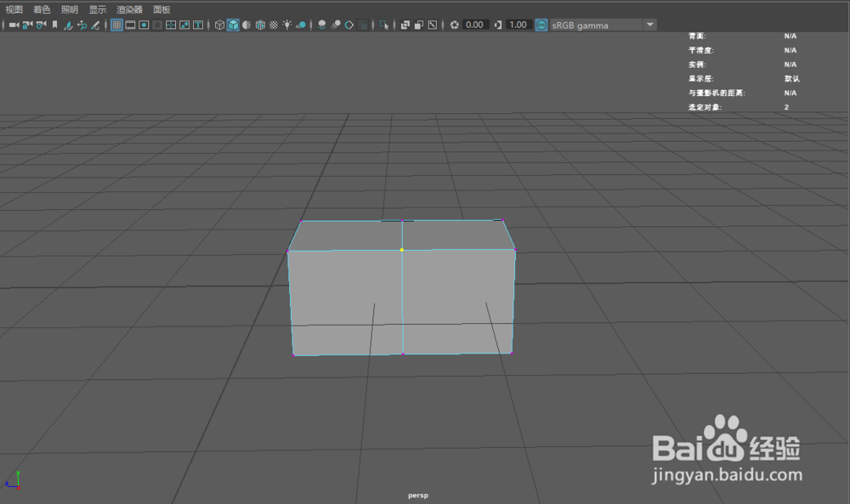
Task: Click the Image Plane icon
Action: pyautogui.click(x=68, y=25)
